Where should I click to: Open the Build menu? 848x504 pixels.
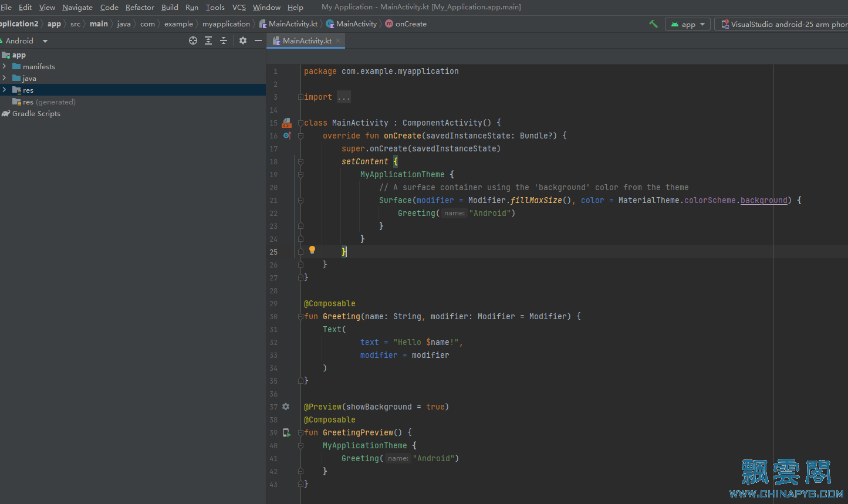pos(170,7)
